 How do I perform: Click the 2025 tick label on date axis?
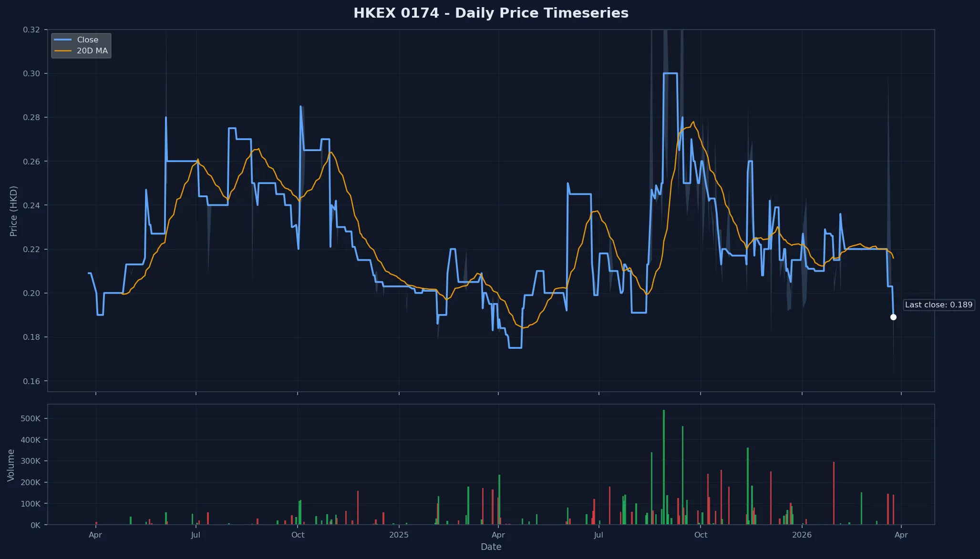[399, 535]
